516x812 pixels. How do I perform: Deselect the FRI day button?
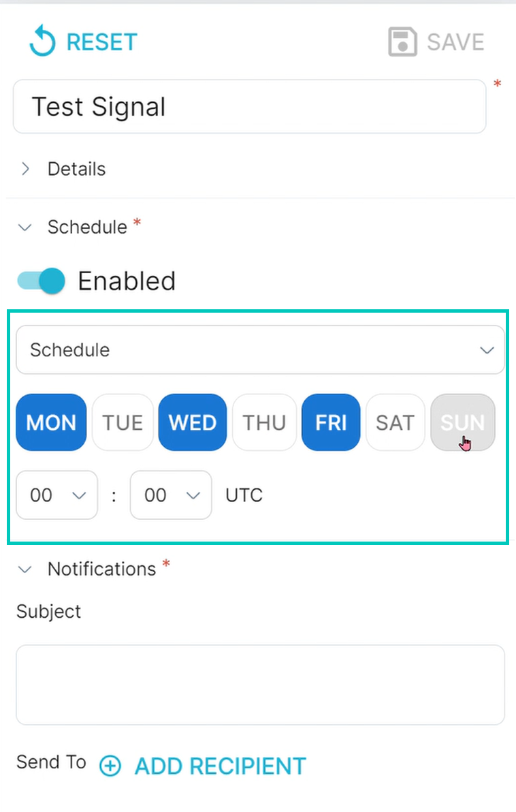coord(331,422)
